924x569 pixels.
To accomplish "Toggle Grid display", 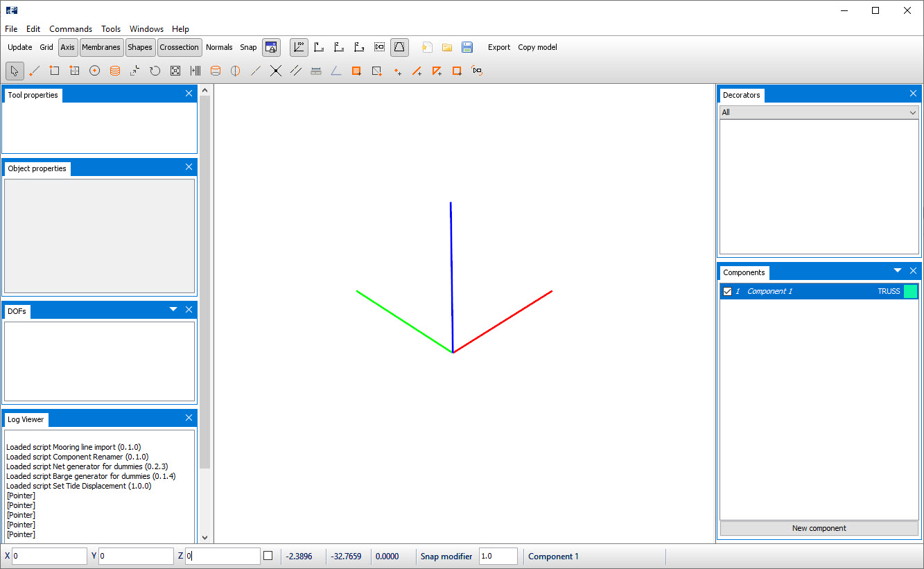I will [46, 47].
